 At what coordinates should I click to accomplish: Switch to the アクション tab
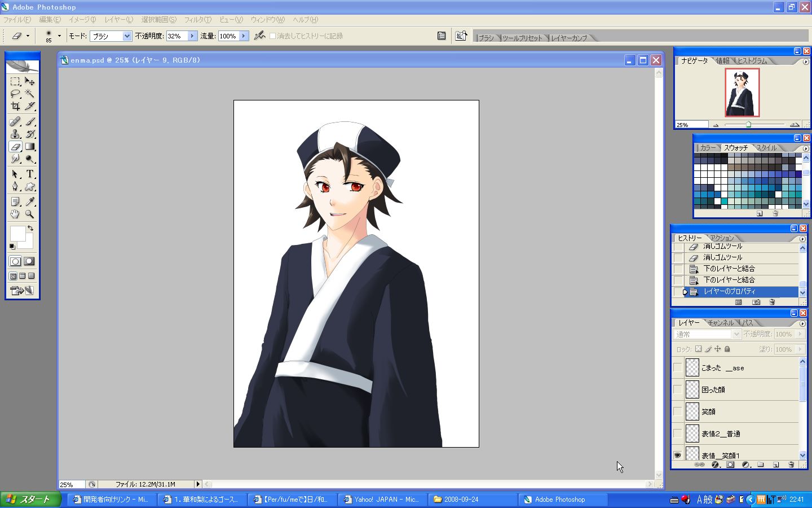pos(722,238)
